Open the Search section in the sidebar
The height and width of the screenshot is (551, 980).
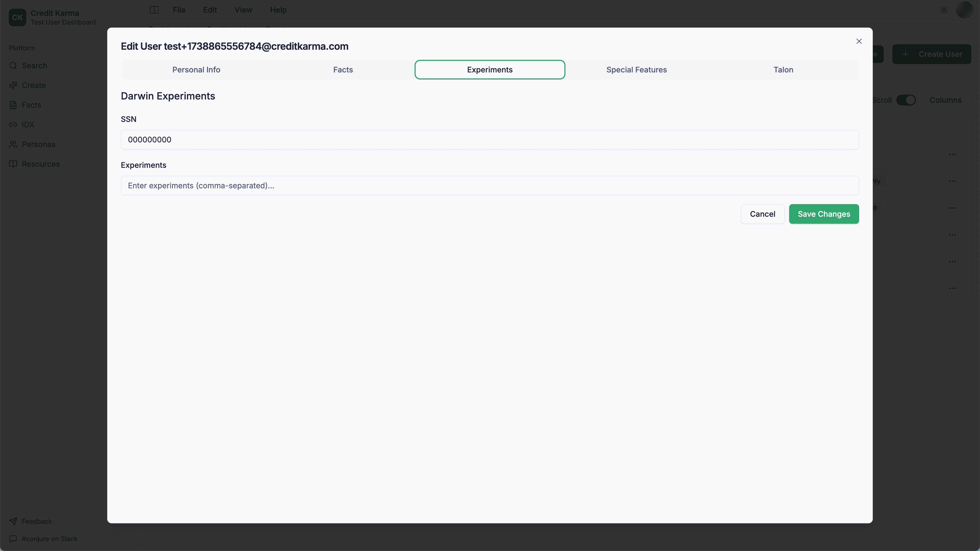pos(34,65)
